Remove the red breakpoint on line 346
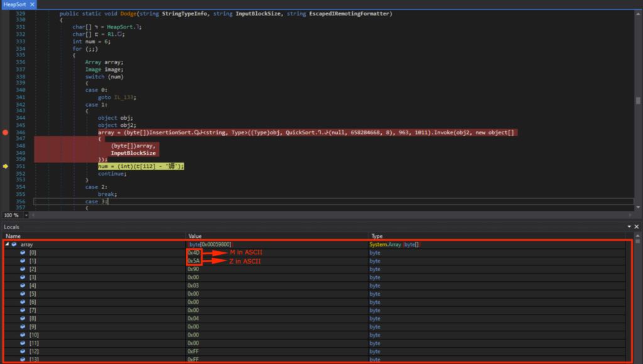This screenshot has width=643, height=364. 6,133
